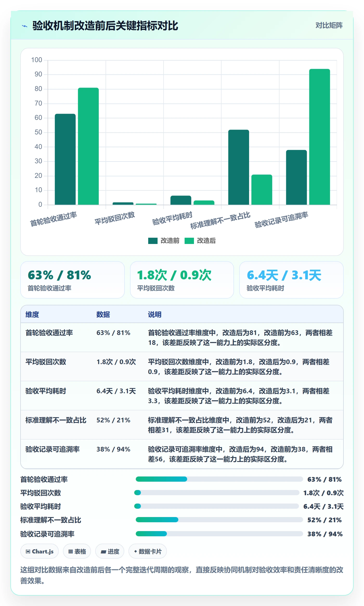The height and width of the screenshot is (606, 364).
Task: Click the 38% / 94% cell in the table
Action: tap(113, 449)
